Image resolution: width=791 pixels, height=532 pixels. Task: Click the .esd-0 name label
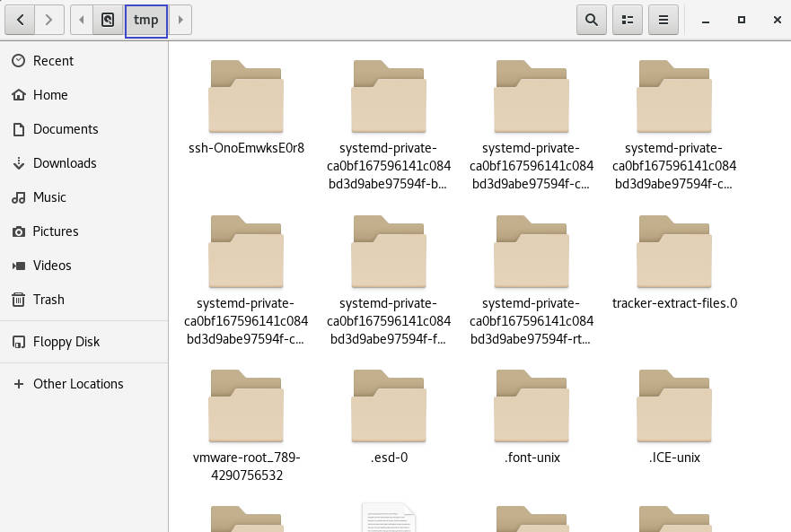point(389,458)
